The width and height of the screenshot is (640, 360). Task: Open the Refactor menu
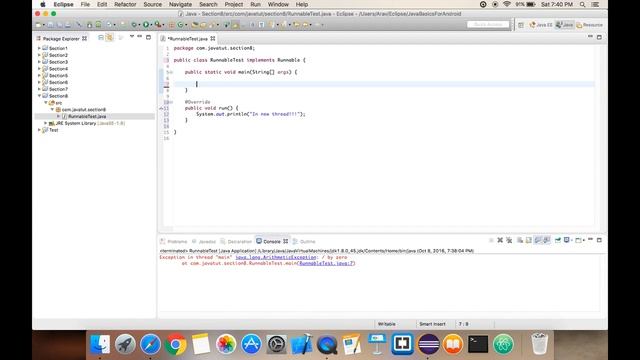click(x=125, y=4)
